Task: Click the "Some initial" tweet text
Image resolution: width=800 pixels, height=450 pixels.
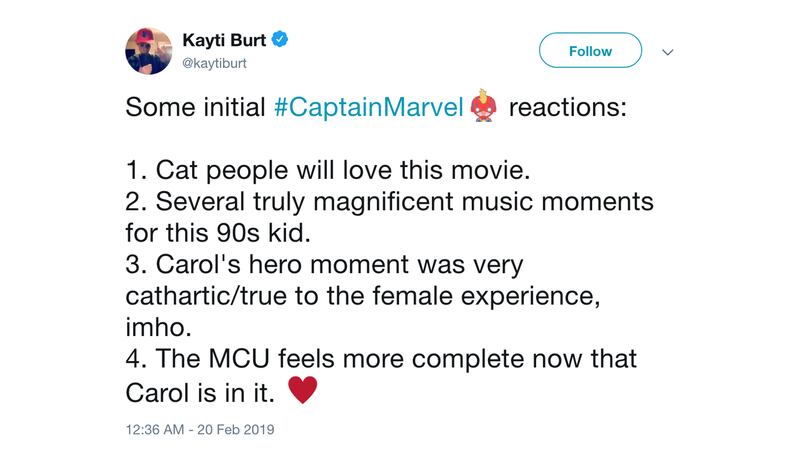Action: pos(195,107)
